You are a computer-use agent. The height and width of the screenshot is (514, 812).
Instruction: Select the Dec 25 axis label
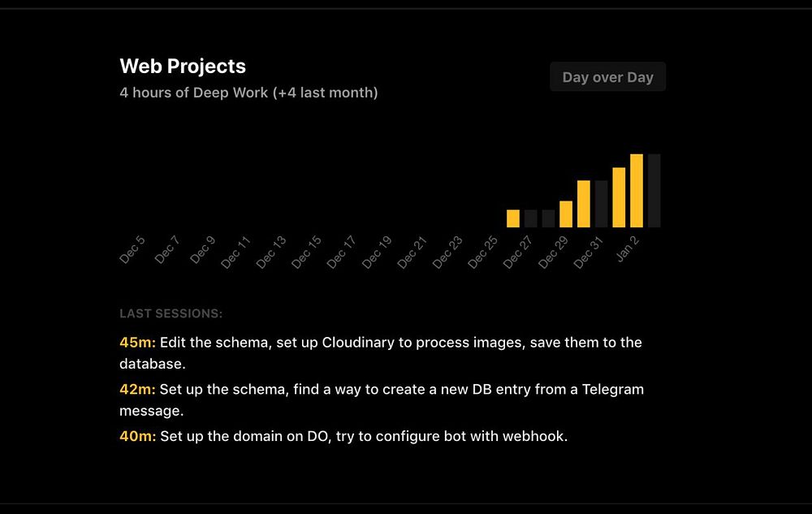[482, 253]
